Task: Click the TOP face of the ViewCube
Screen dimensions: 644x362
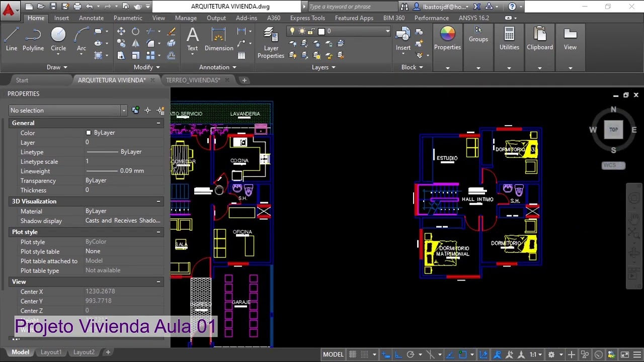Action: click(613, 130)
